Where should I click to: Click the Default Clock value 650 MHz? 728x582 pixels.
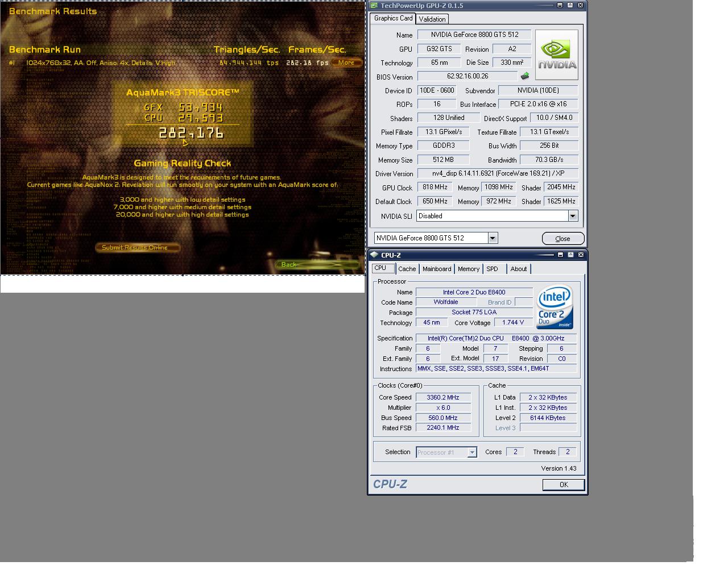(435, 201)
